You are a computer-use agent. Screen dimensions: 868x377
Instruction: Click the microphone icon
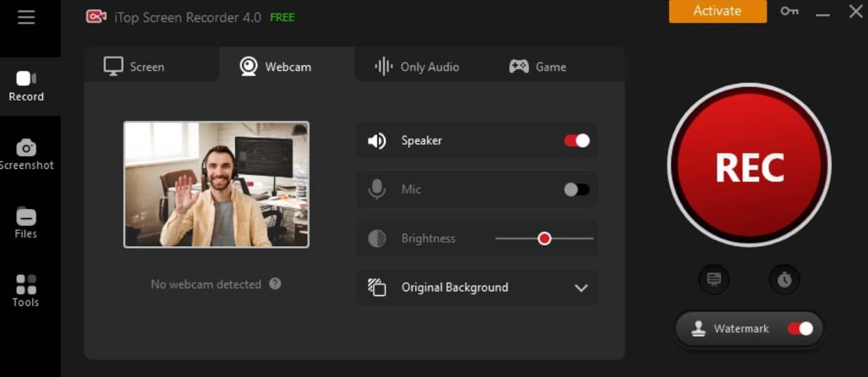pyautogui.click(x=377, y=189)
